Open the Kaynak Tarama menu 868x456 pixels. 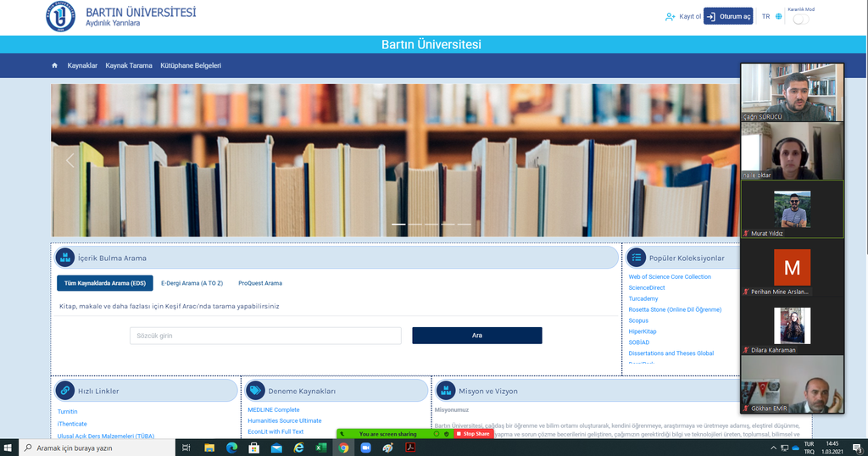[129, 65]
